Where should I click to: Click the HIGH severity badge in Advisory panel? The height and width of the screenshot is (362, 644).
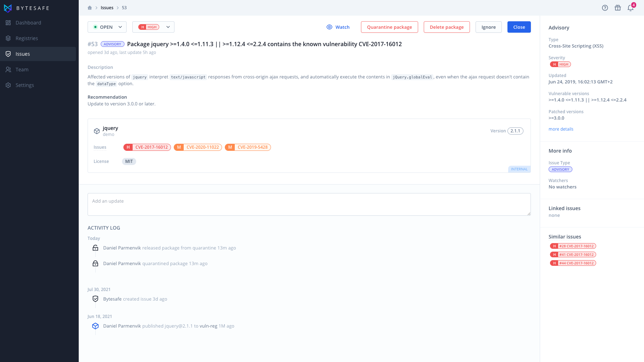tap(560, 65)
